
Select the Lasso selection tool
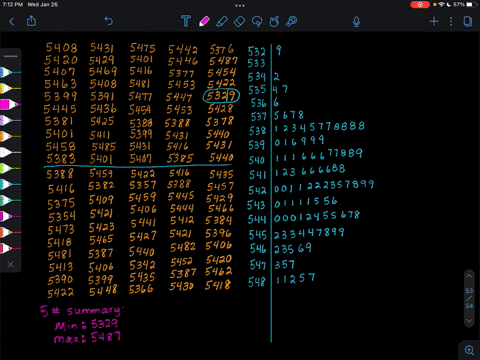257,22
